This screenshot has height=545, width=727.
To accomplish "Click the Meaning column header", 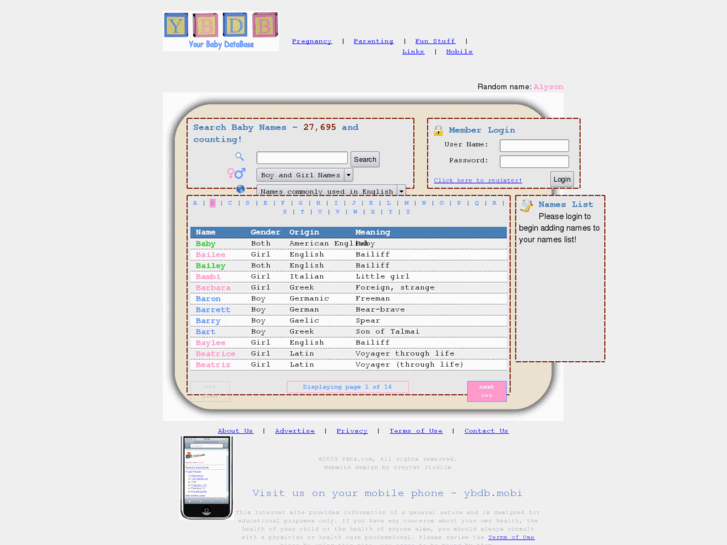I will tap(373, 232).
